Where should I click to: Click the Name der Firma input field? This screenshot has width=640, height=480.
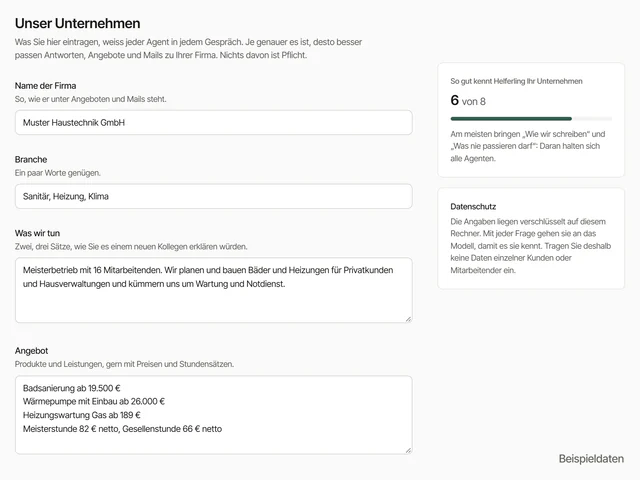[x=213, y=122]
